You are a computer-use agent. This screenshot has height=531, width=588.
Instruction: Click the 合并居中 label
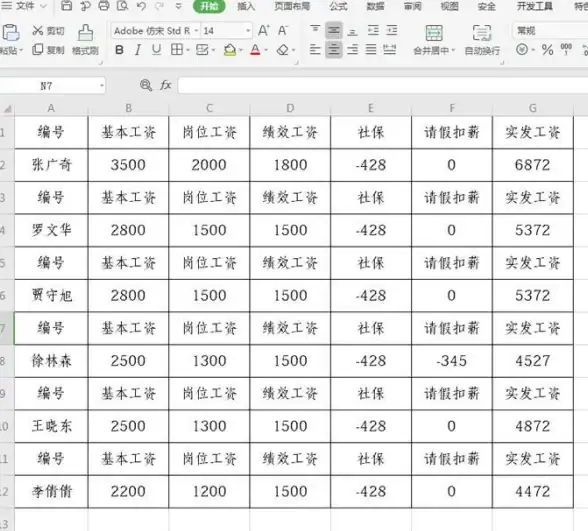(x=431, y=50)
